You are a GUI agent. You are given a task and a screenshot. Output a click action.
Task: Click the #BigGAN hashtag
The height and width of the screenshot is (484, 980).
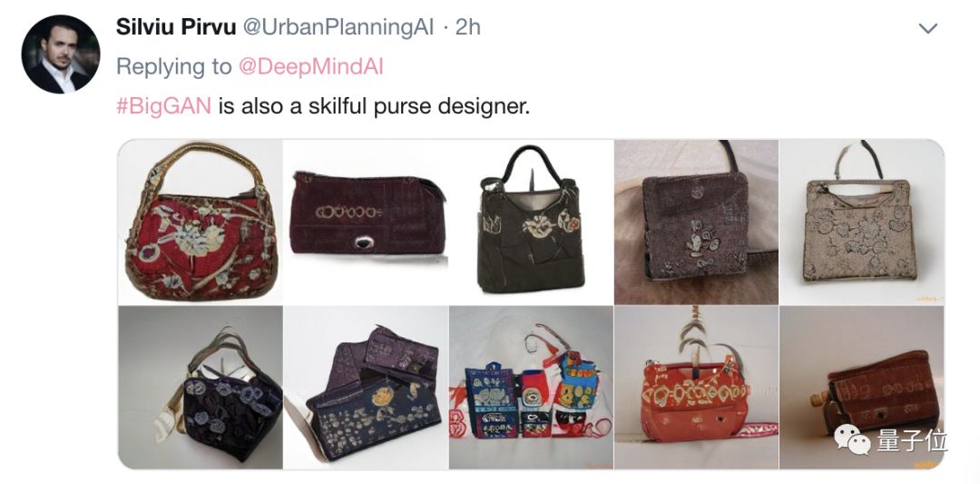(163, 105)
